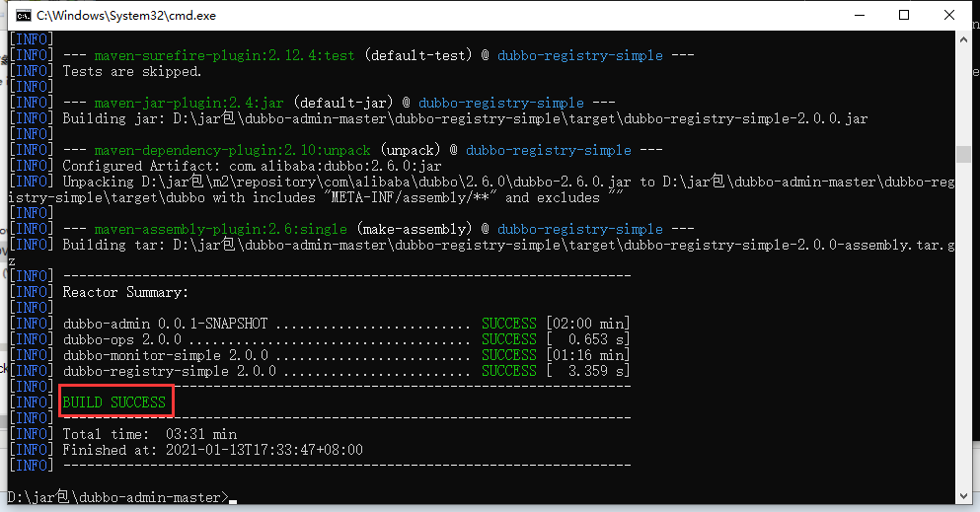
Task: Maximize the cmd.exe window
Action: (904, 15)
